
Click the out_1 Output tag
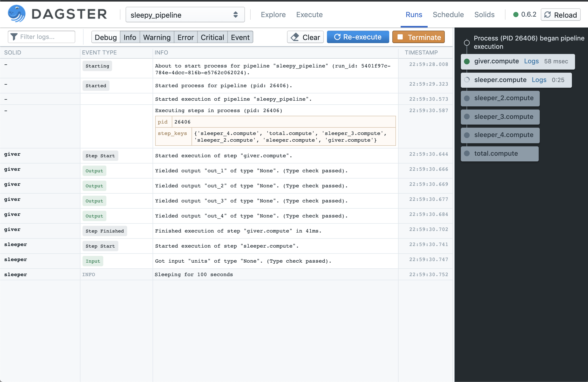[x=94, y=171]
